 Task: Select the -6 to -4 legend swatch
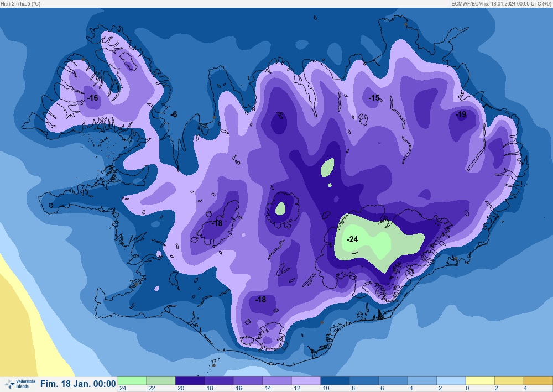[393, 380]
